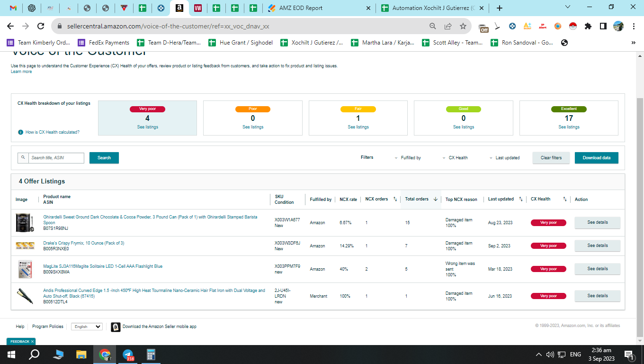Share this page icon
The height and width of the screenshot is (364, 644).
point(448,26)
